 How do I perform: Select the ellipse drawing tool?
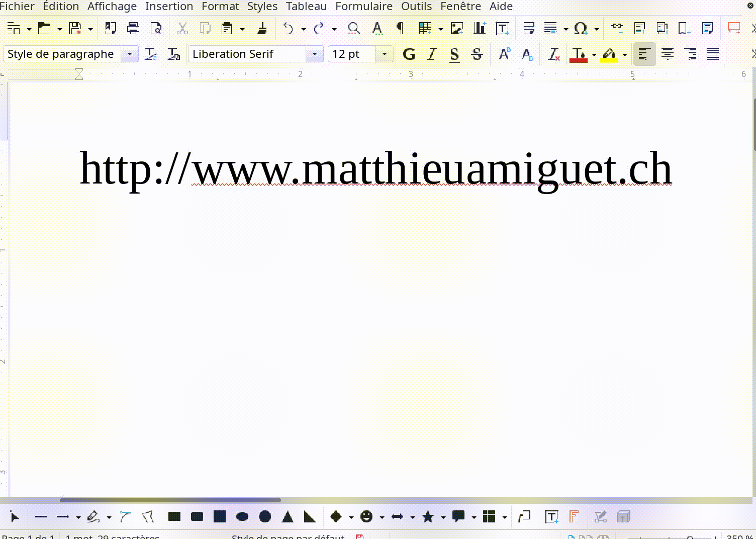tap(242, 516)
